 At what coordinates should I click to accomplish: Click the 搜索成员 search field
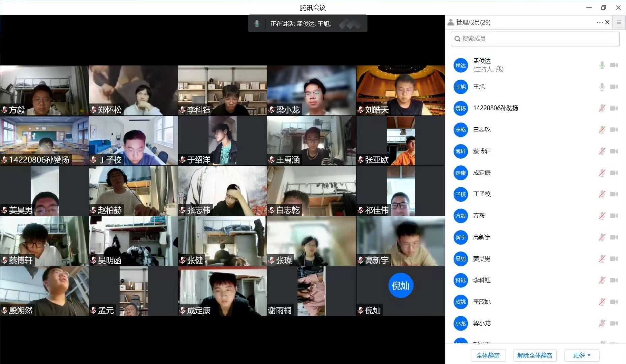[x=535, y=39]
